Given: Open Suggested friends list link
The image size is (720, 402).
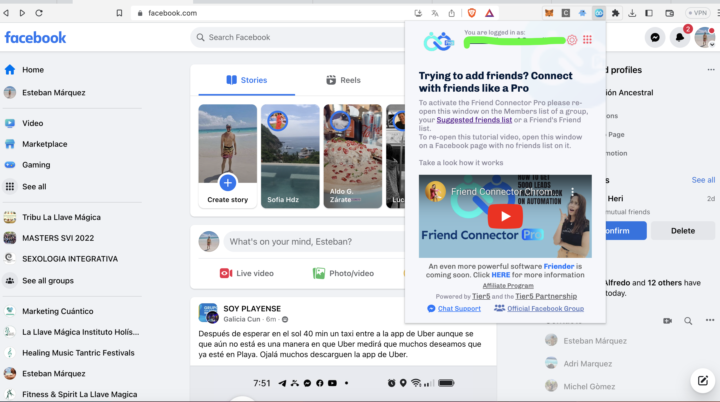Looking at the screenshot, I should pos(474,120).
